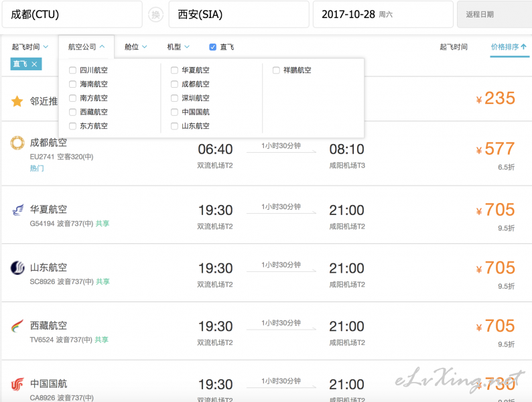This screenshot has width=532, height=402.
Task: Select the ¥235 nearby recommendation price
Action: pyautogui.click(x=496, y=98)
